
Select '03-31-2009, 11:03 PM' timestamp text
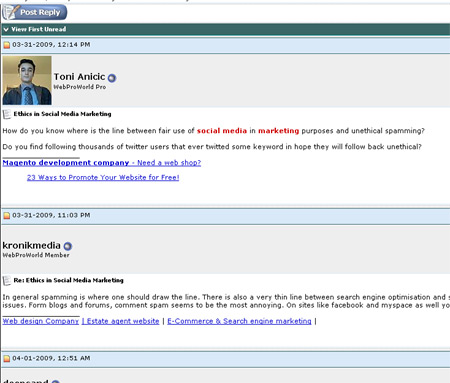pos(51,215)
